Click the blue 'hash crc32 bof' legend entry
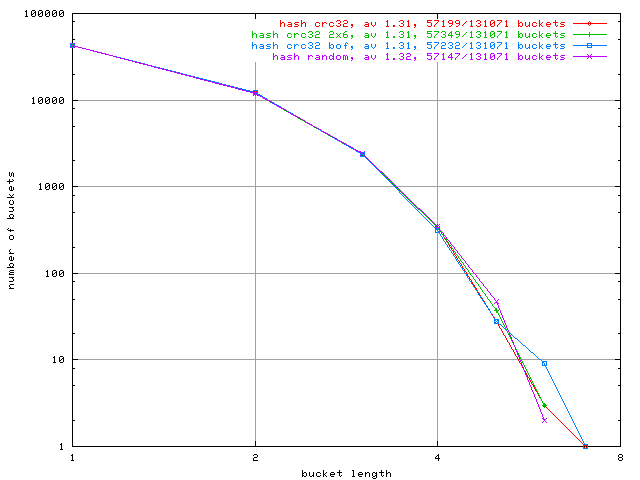This screenshot has width=640, height=480. point(408,46)
